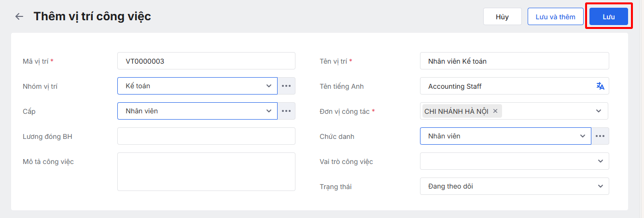Click the Lưu và thêm button
This screenshot has width=644, height=218.
coord(555,17)
